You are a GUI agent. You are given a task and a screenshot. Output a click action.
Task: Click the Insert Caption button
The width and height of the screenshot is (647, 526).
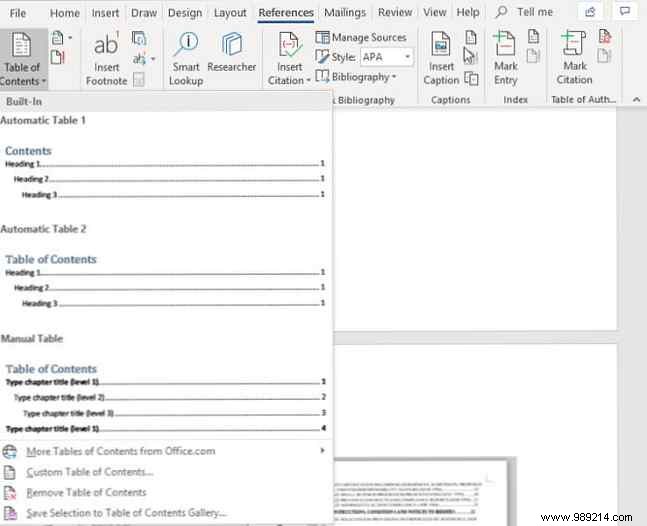point(441,59)
